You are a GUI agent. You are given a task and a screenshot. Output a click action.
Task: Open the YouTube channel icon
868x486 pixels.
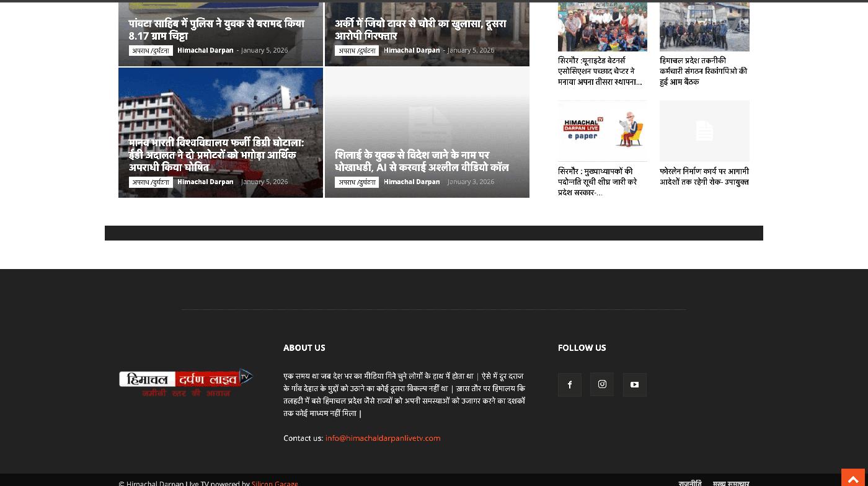634,385
